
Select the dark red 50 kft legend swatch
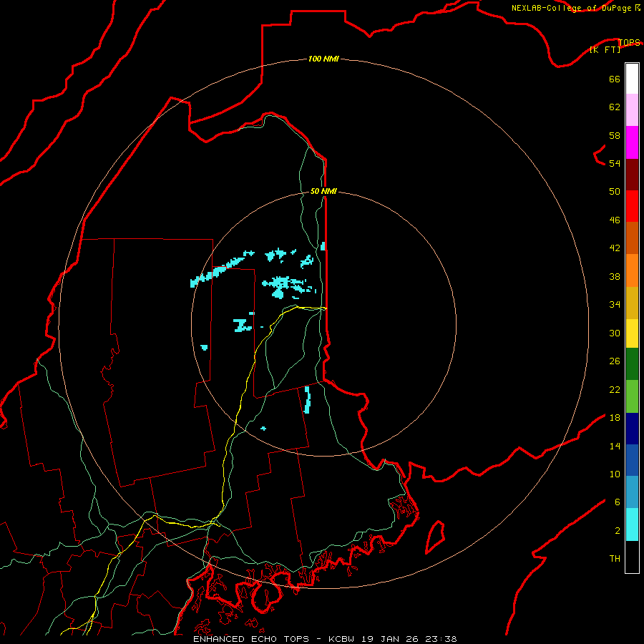(632, 174)
